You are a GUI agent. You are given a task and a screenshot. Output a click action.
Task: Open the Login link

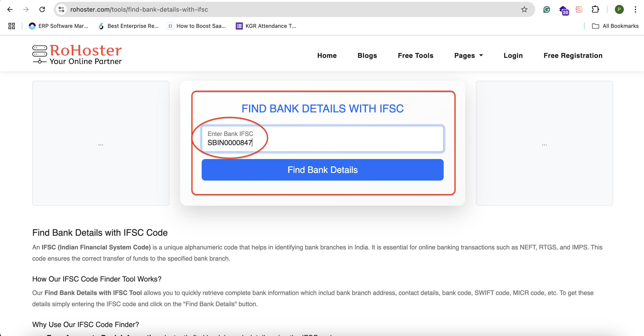click(513, 56)
